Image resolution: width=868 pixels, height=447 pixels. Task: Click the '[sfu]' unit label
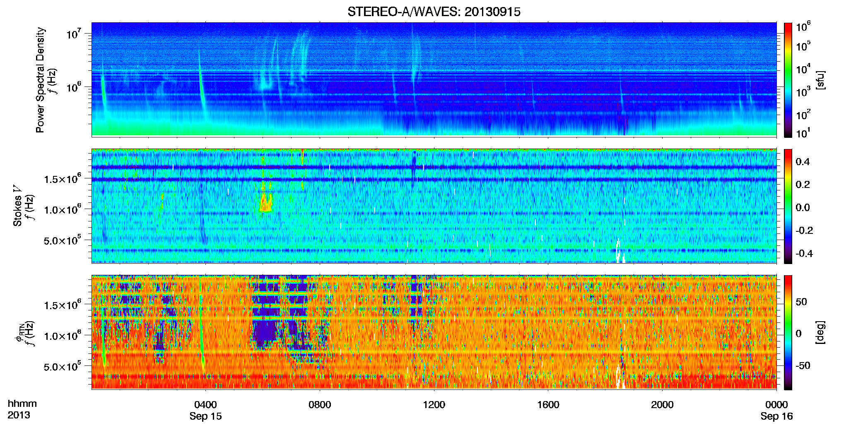point(820,80)
